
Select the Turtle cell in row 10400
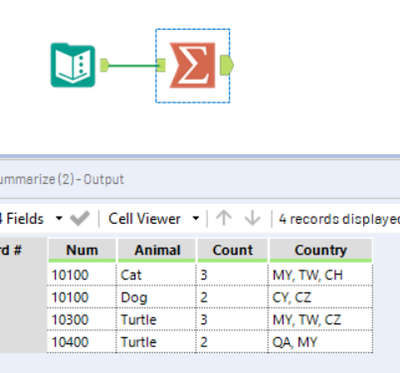(x=156, y=342)
